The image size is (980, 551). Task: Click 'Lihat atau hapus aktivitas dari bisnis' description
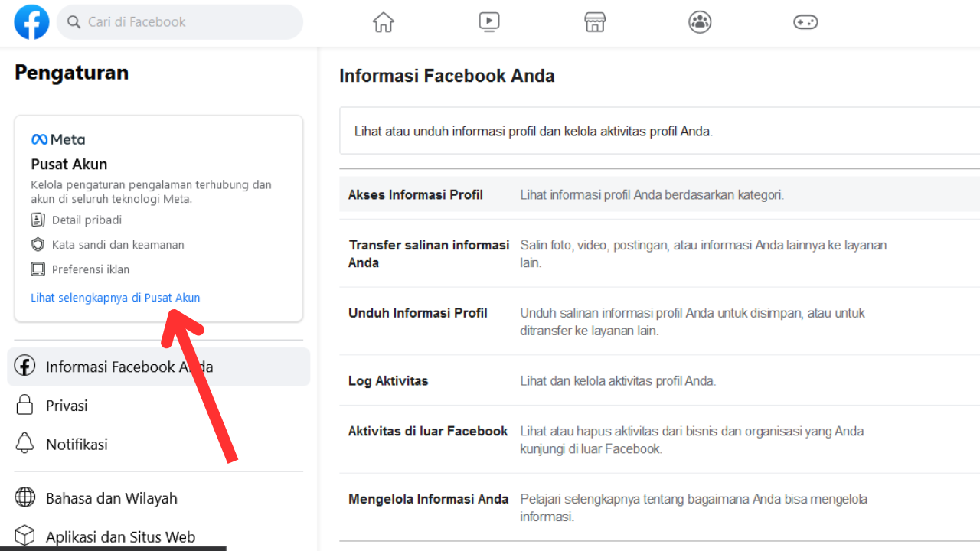692,440
